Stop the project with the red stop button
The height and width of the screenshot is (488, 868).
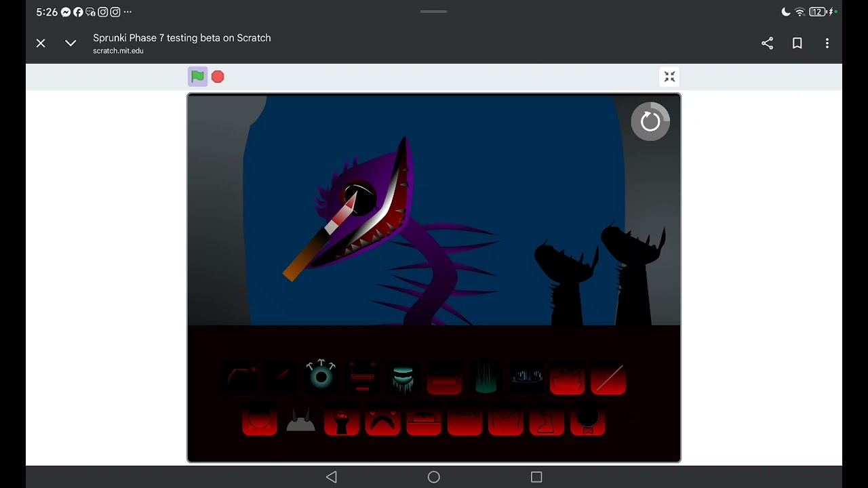(x=218, y=77)
